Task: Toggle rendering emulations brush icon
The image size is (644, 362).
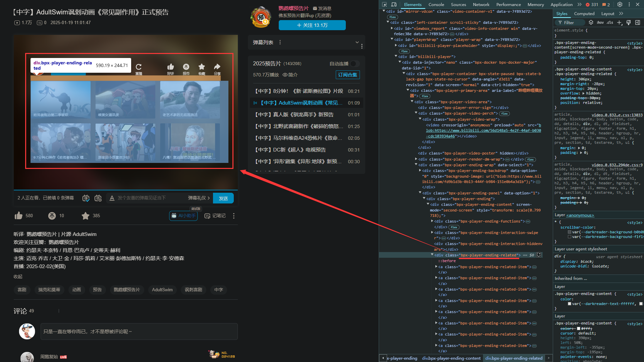Action: [x=629, y=22]
